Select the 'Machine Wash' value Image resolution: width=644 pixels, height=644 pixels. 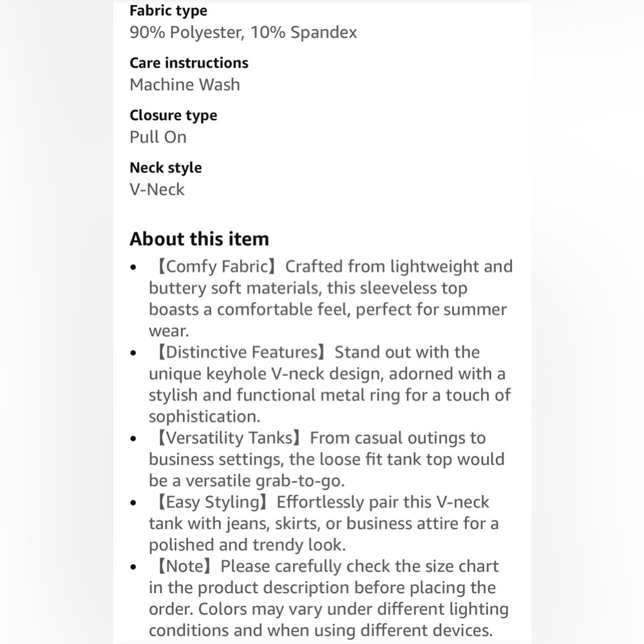tap(185, 84)
